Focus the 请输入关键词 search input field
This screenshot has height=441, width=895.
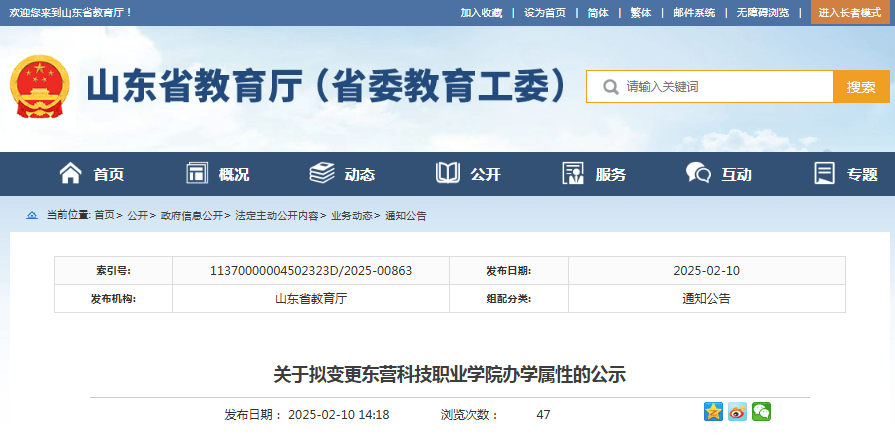coord(709,87)
